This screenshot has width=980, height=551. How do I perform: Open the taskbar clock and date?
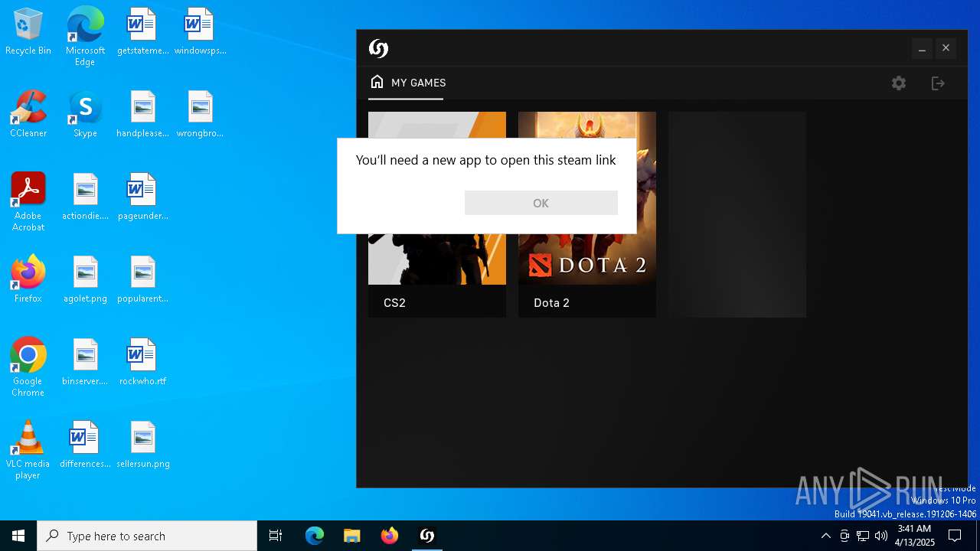tap(914, 536)
